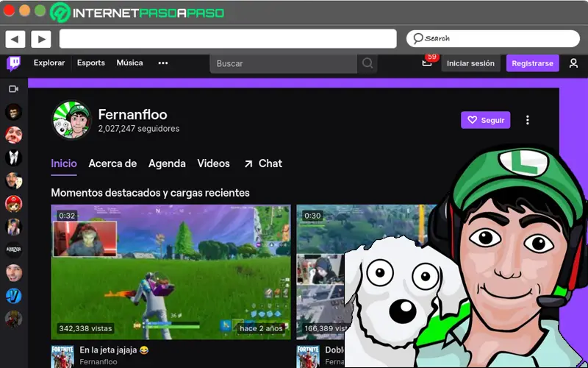Click the Fortnite game icon beside 'En la jeta jajaja'
Viewport: 588px width, 368px height.
[62, 357]
